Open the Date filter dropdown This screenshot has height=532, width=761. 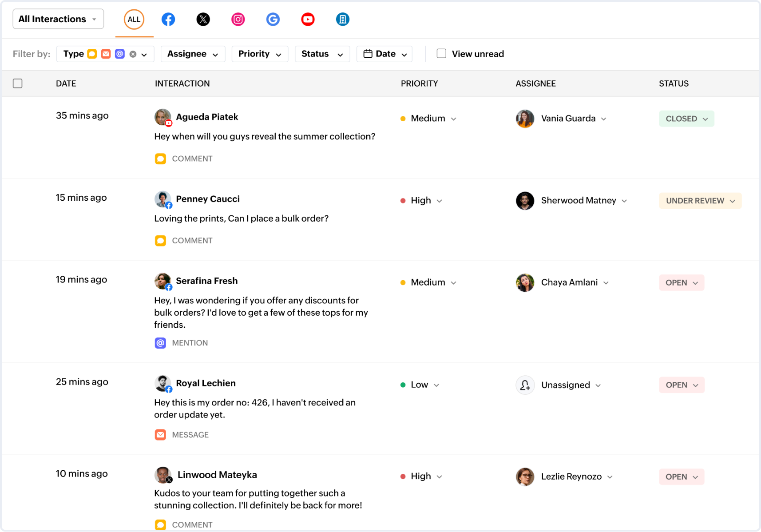(384, 54)
